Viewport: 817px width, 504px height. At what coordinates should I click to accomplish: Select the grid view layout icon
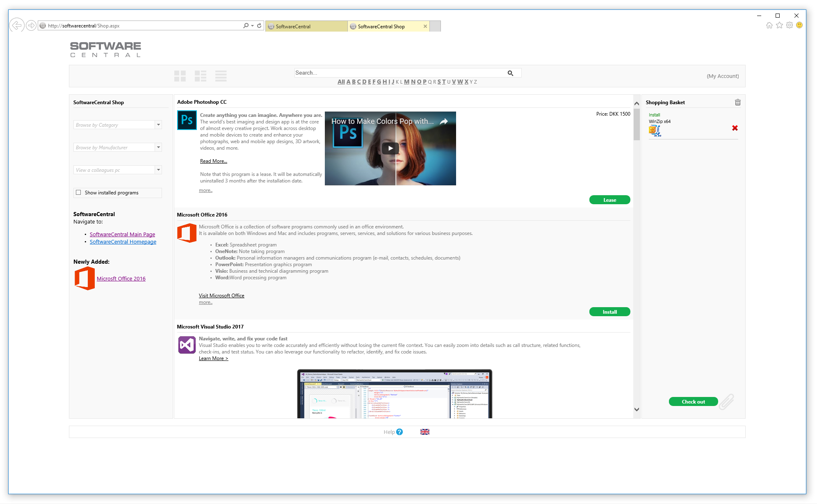coord(180,76)
